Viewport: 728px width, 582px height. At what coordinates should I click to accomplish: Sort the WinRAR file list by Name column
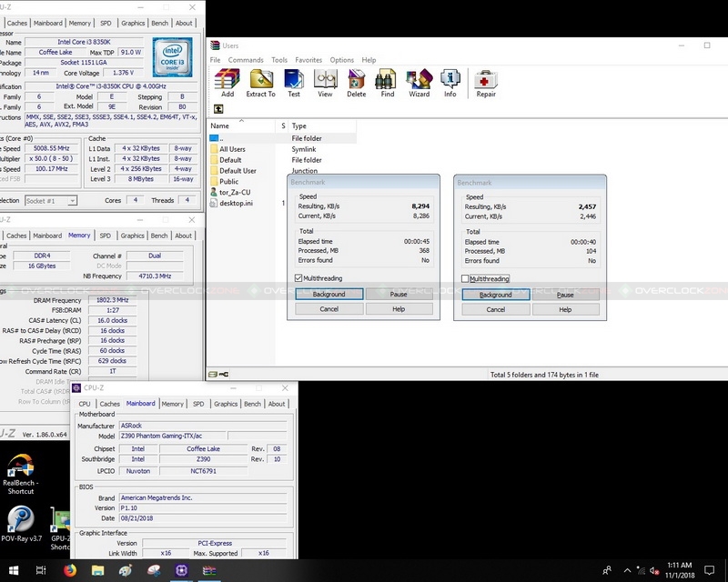[x=242, y=125]
